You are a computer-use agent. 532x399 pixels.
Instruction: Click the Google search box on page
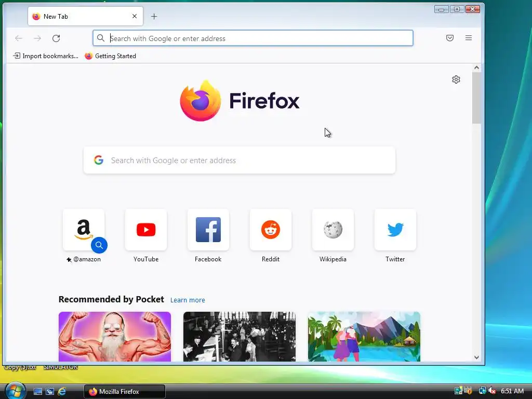point(240,160)
